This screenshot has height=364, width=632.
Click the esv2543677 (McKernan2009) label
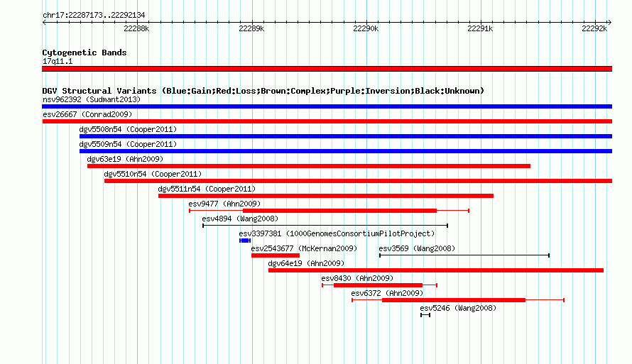304,248
